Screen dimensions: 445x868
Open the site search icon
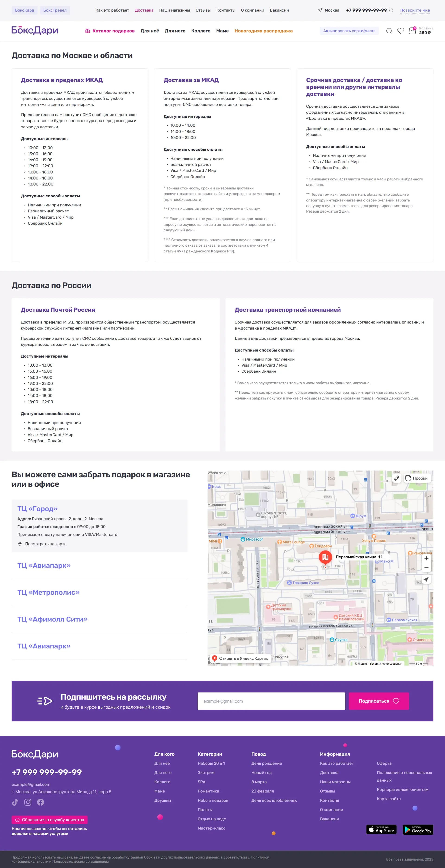click(x=389, y=31)
